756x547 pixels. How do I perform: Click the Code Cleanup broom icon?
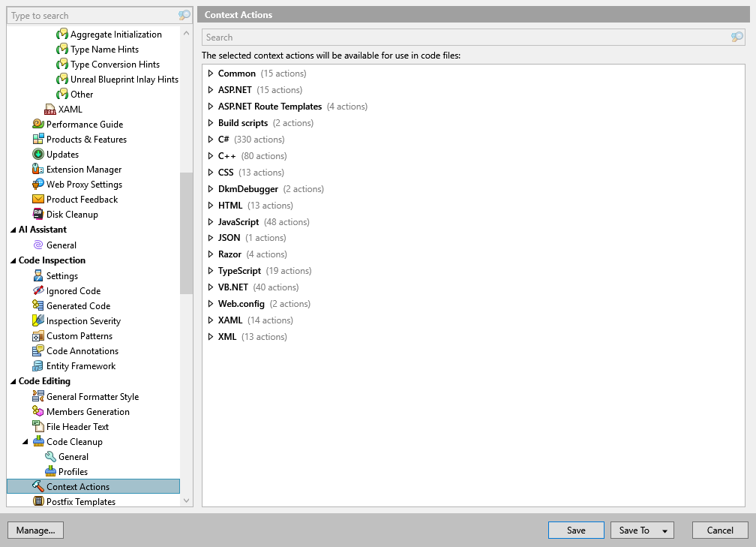tap(38, 441)
